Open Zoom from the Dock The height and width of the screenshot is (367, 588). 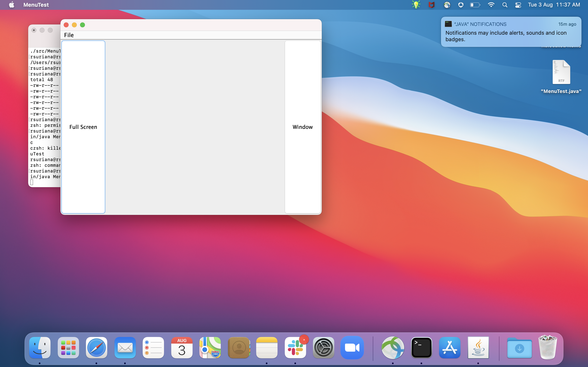click(x=352, y=348)
